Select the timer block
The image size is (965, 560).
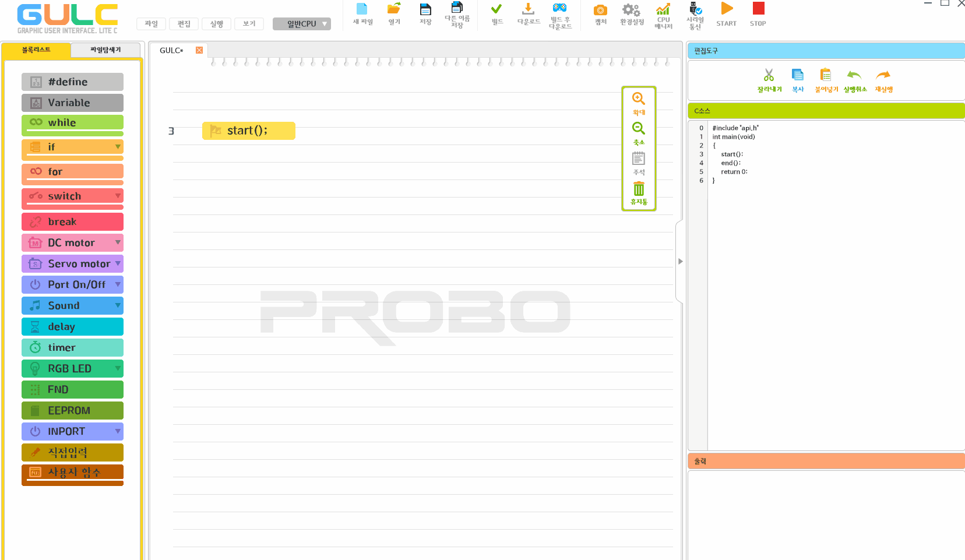pos(72,347)
